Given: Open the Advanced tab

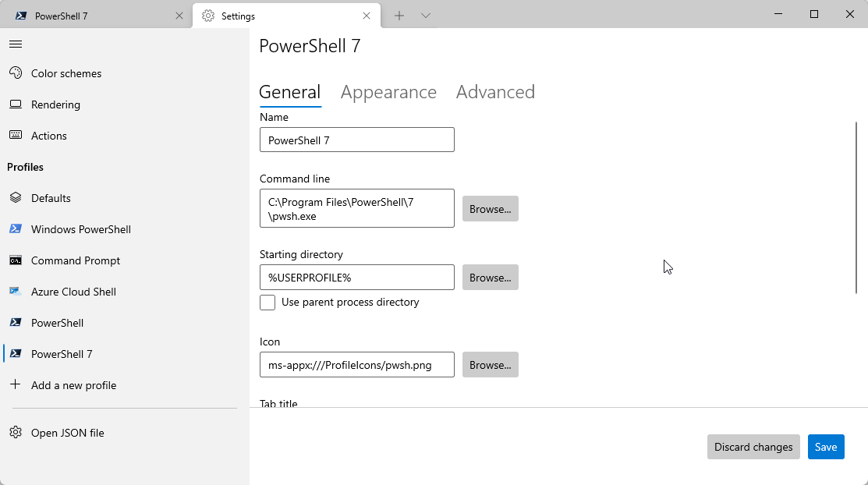Looking at the screenshot, I should coord(495,92).
